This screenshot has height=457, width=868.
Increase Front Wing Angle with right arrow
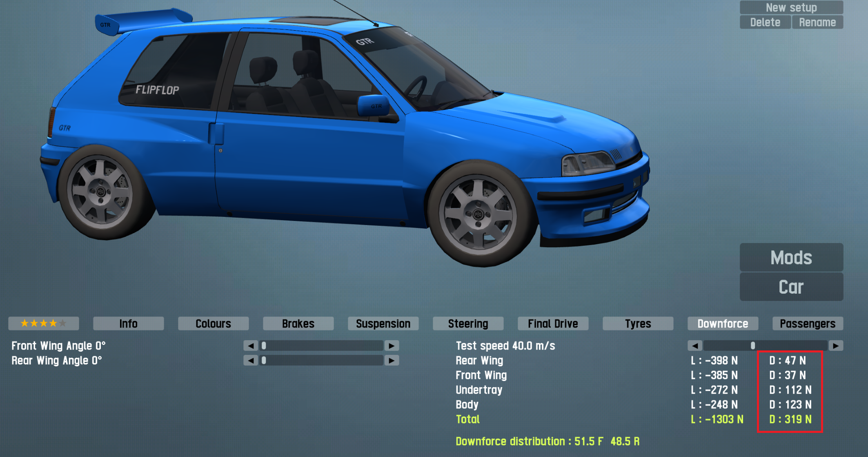[x=392, y=346]
